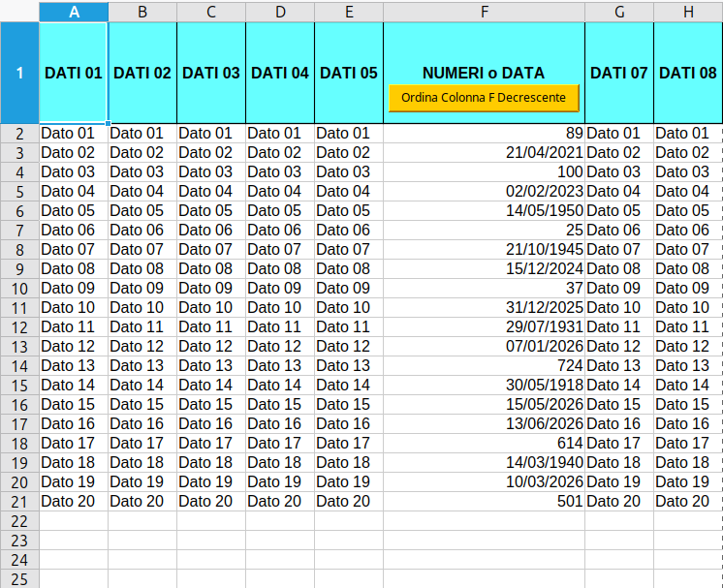This screenshot has width=723, height=588.
Task: Select row 12 header
Action: tap(19, 327)
